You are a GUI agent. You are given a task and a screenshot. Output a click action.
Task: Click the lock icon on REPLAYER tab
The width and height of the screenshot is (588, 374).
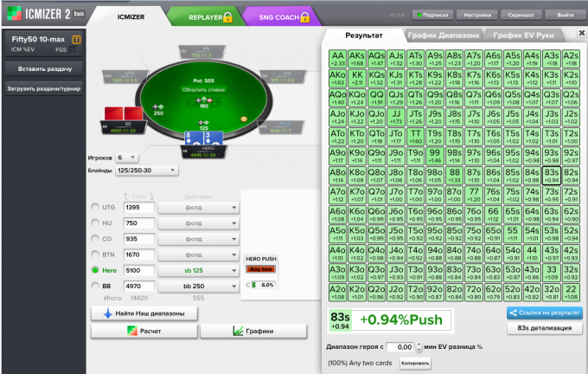click(x=227, y=17)
